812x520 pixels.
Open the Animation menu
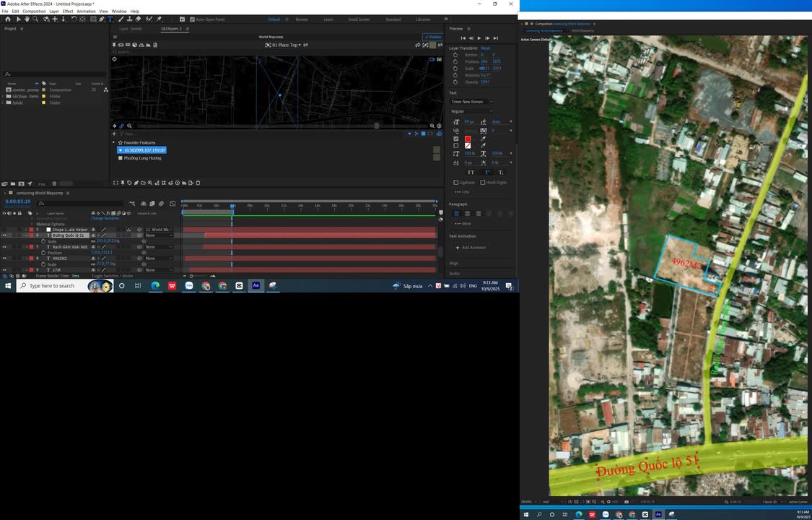coord(86,12)
